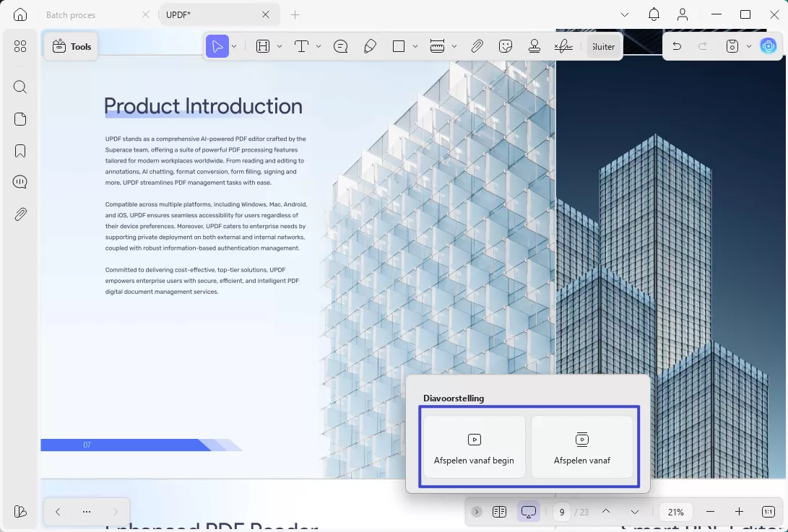This screenshot has width=788, height=532.
Task: Expand the measure tool options arrow
Action: coord(454,46)
